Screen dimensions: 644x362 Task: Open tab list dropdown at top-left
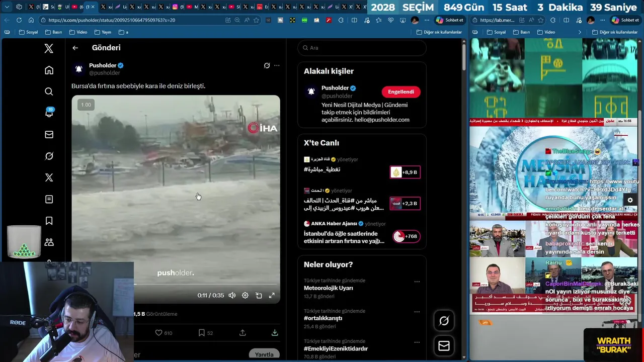[x=7, y=7]
